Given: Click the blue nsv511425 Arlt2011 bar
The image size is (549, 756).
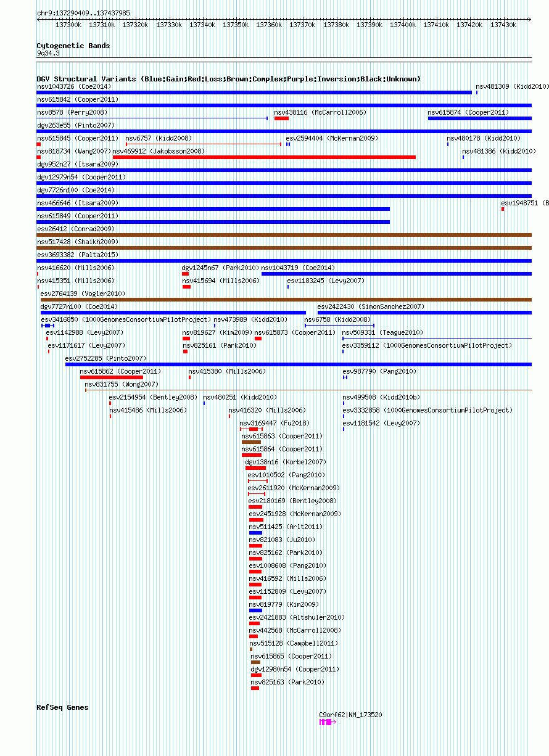Looking at the screenshot, I should (256, 533).
